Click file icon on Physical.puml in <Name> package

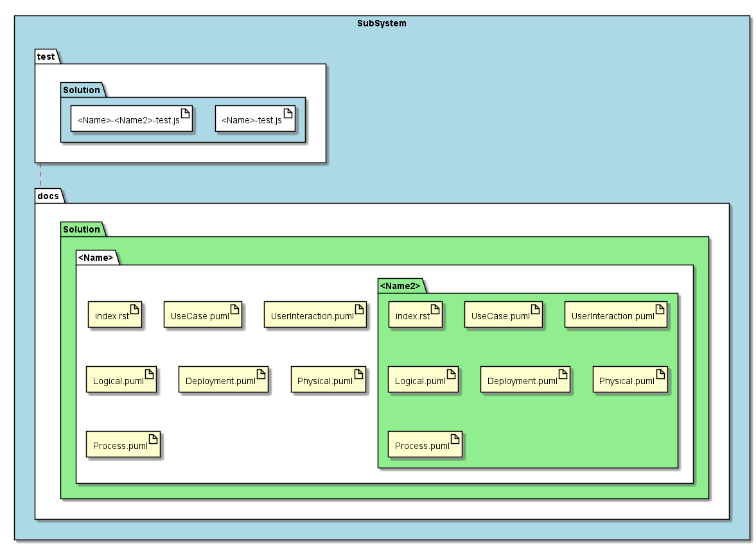pos(358,374)
